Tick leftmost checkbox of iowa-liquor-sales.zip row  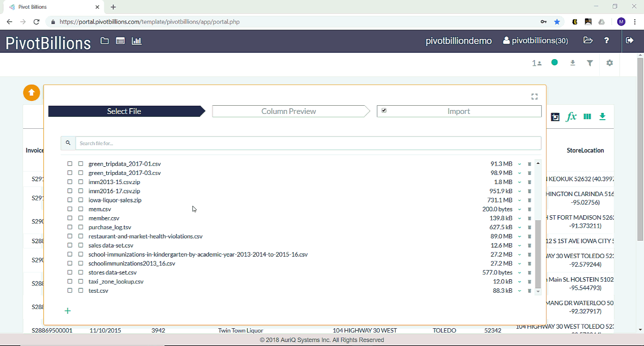click(70, 200)
